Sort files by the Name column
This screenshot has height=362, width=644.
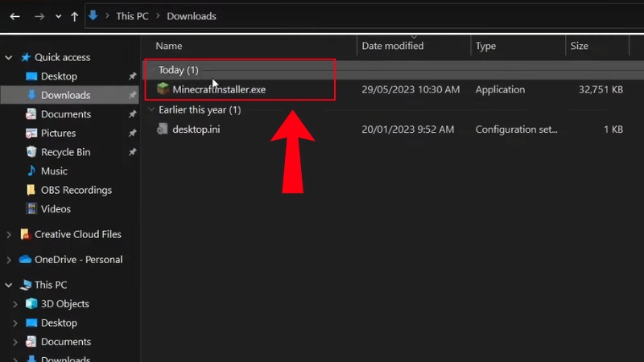pyautogui.click(x=169, y=46)
